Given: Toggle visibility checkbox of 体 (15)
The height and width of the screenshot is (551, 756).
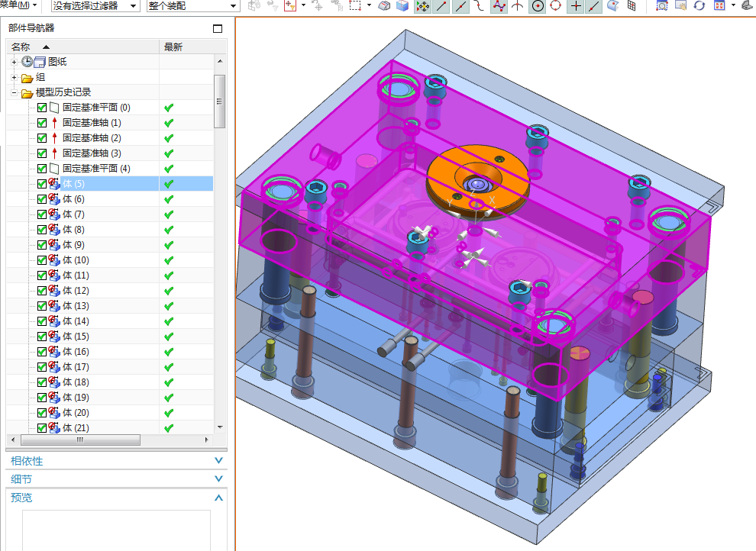Looking at the screenshot, I should [x=42, y=337].
